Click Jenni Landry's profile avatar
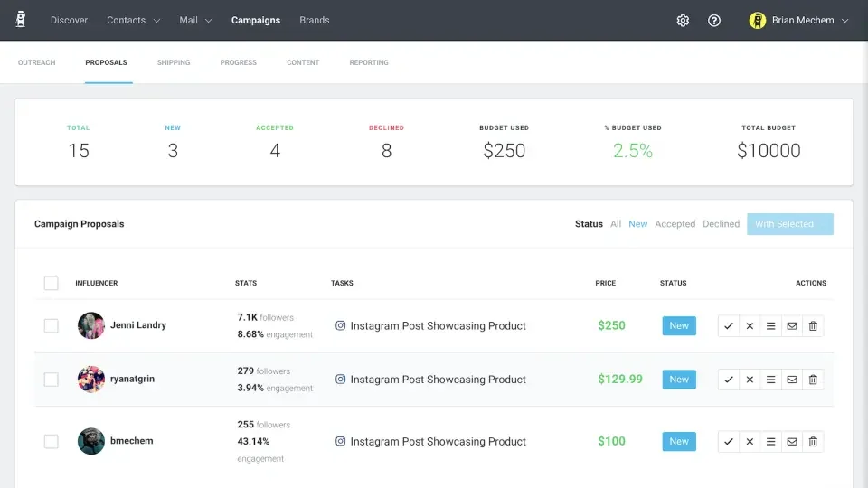The width and height of the screenshot is (868, 488). 91,325
